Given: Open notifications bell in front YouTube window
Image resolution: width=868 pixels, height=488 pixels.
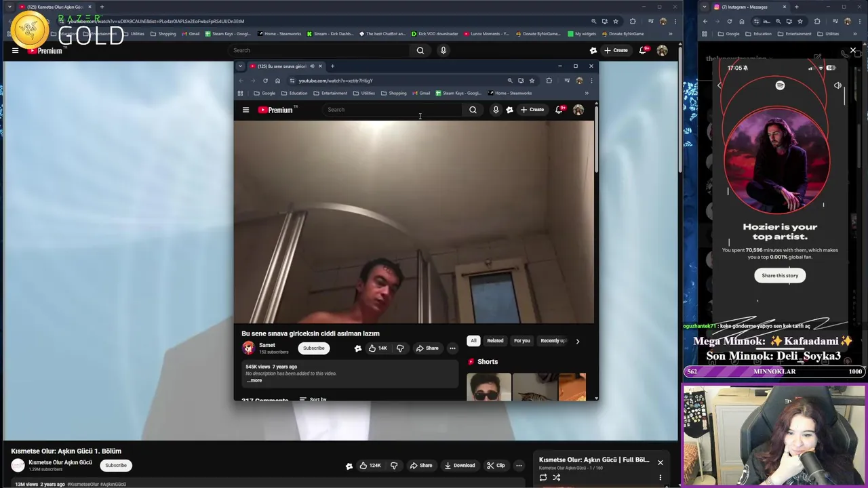Looking at the screenshot, I should (x=559, y=110).
